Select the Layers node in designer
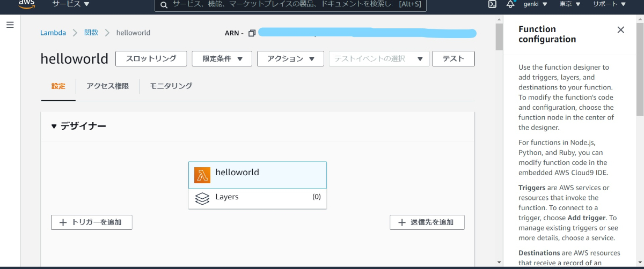Image resolution: width=644 pixels, height=269 pixels. (x=258, y=198)
